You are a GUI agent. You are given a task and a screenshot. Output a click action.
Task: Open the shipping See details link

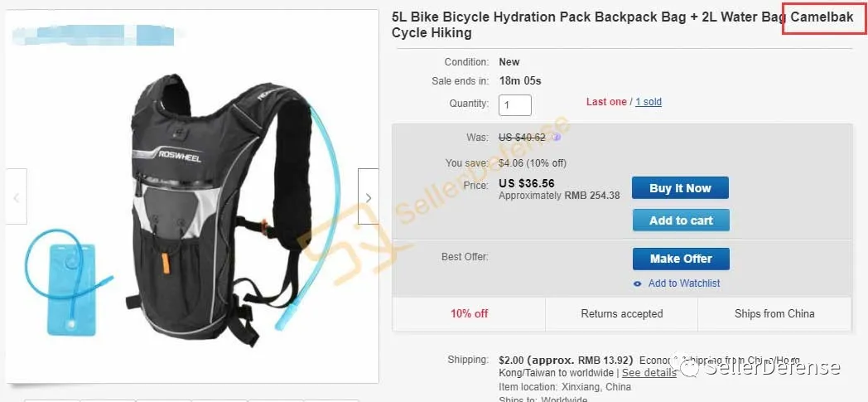pyautogui.click(x=649, y=373)
